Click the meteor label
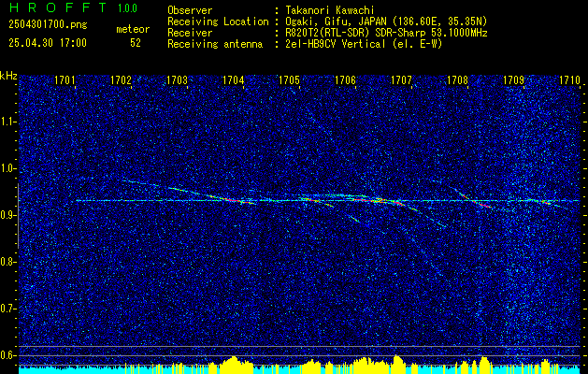 133,29
